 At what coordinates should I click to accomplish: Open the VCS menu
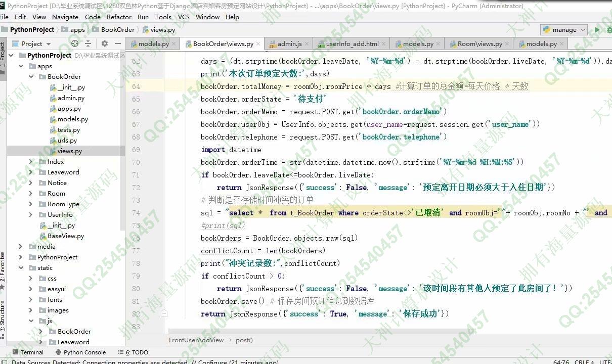tap(184, 17)
